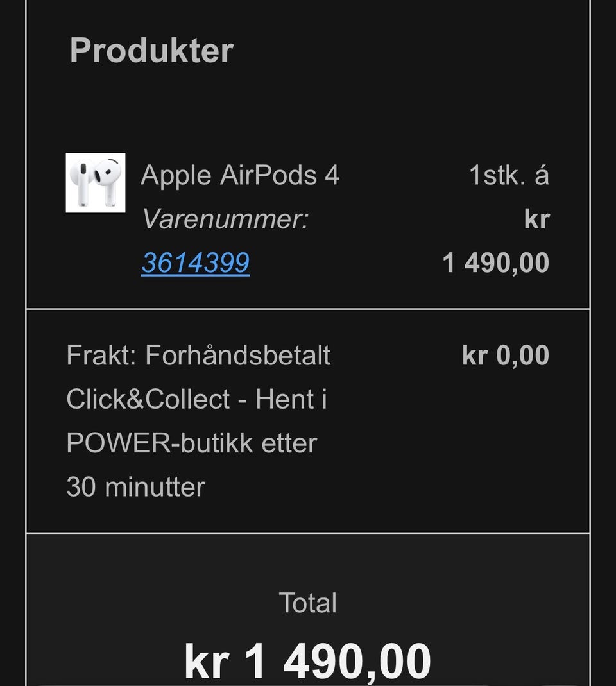Click the Varenummer label
This screenshot has width=616, height=686.
click(225, 219)
